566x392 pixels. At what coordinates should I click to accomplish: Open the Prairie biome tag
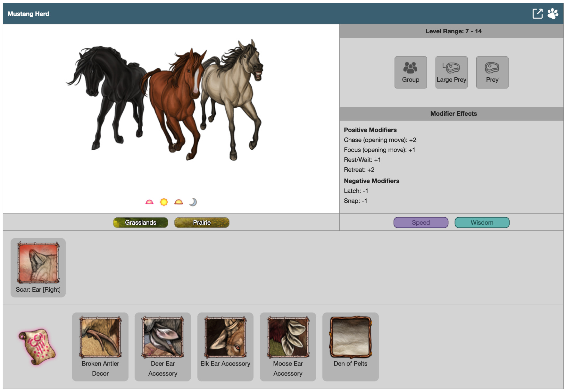pos(202,222)
